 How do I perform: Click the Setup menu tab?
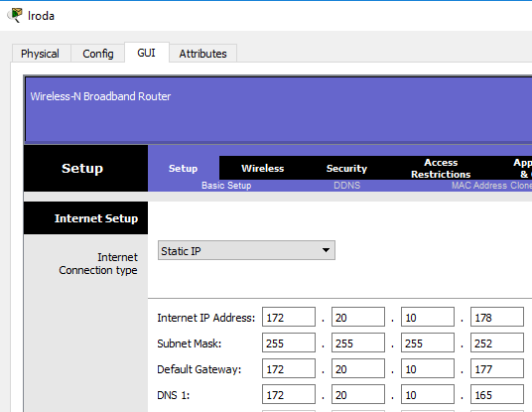[183, 169]
